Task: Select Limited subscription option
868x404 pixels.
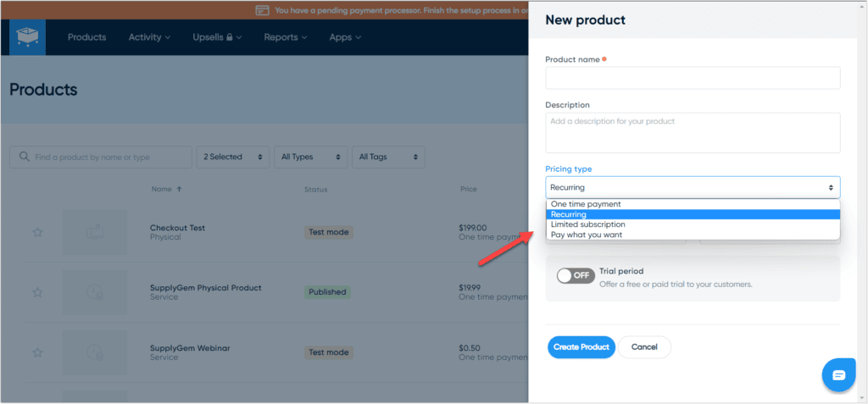Action: (x=693, y=224)
